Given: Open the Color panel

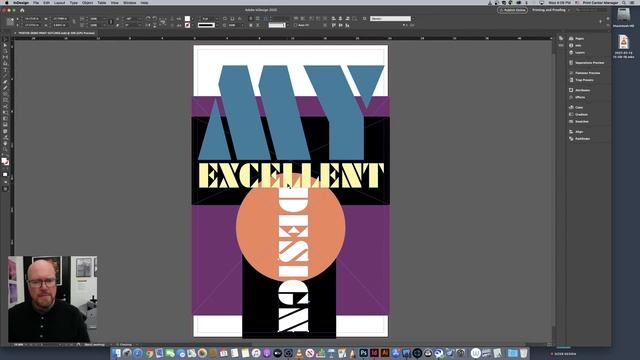Looking at the screenshot, I should click(x=576, y=107).
